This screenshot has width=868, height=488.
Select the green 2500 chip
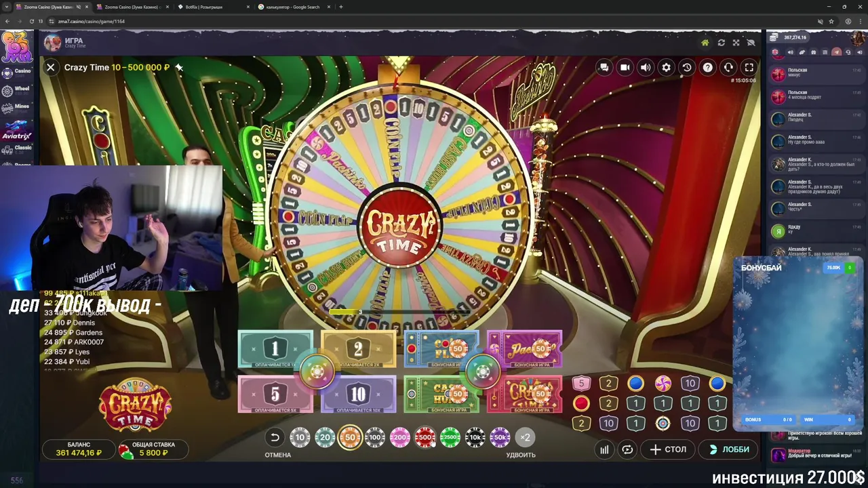point(450,438)
